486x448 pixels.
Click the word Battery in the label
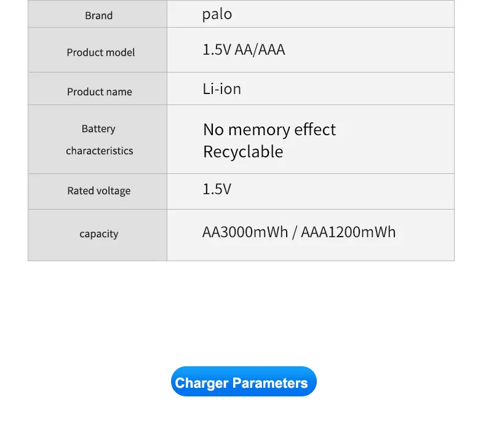pos(98,129)
